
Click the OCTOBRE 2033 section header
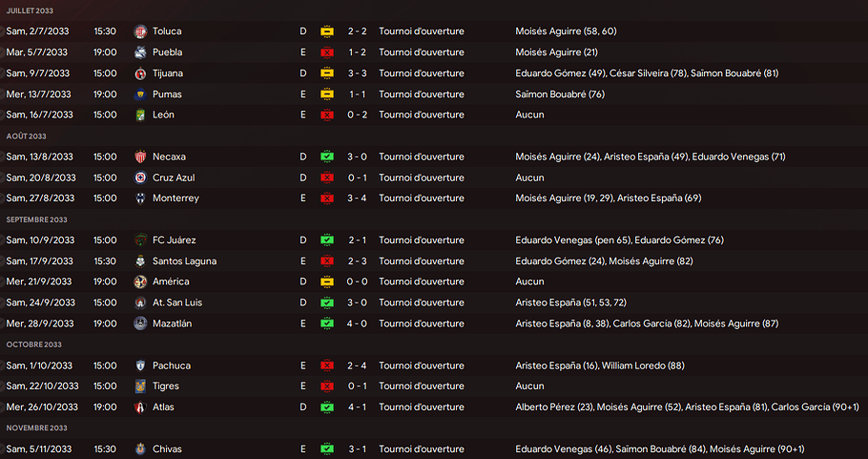click(33, 344)
